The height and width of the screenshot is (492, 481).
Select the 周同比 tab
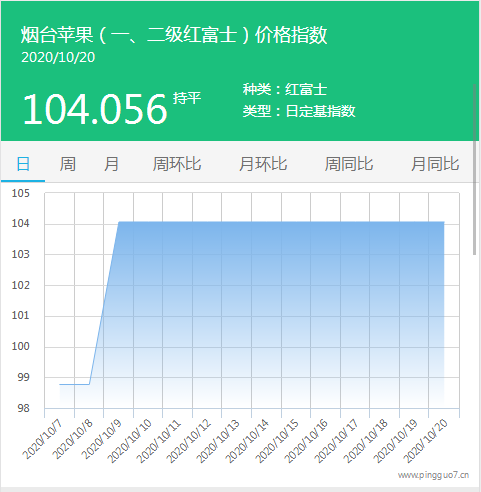[x=349, y=164]
